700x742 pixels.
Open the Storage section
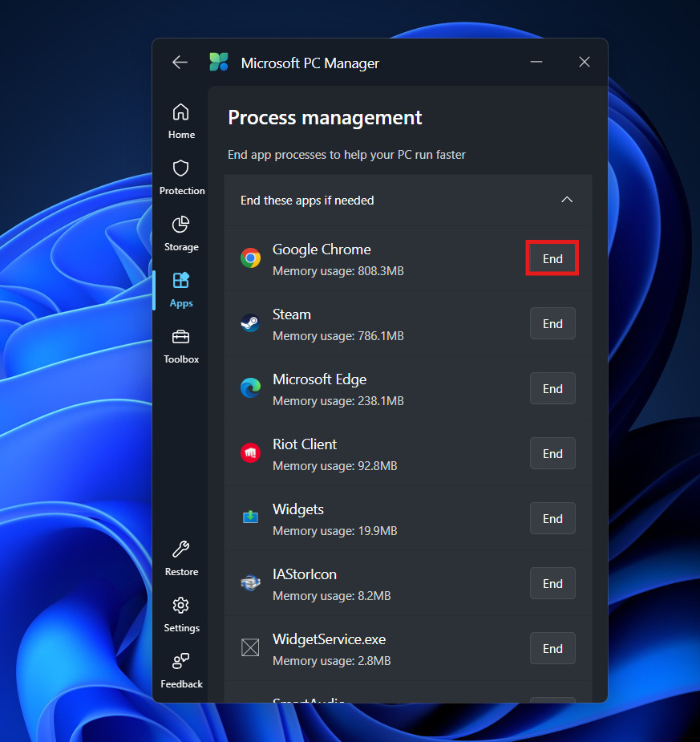(181, 233)
